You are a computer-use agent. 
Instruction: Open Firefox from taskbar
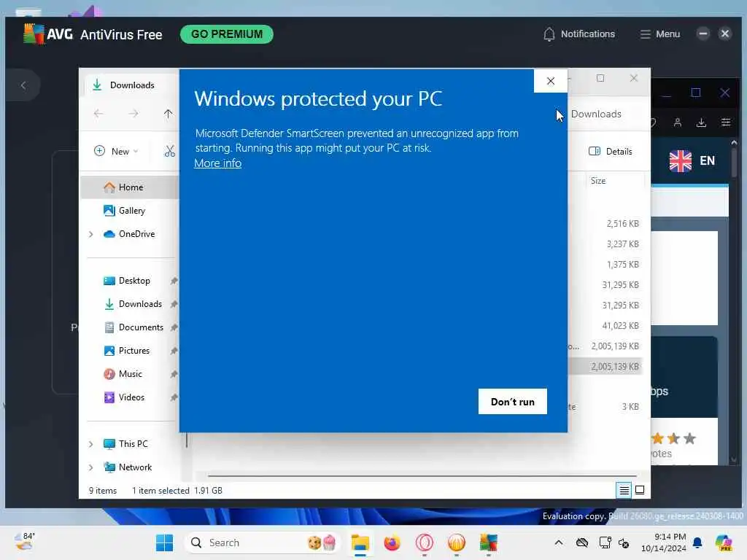(x=392, y=542)
